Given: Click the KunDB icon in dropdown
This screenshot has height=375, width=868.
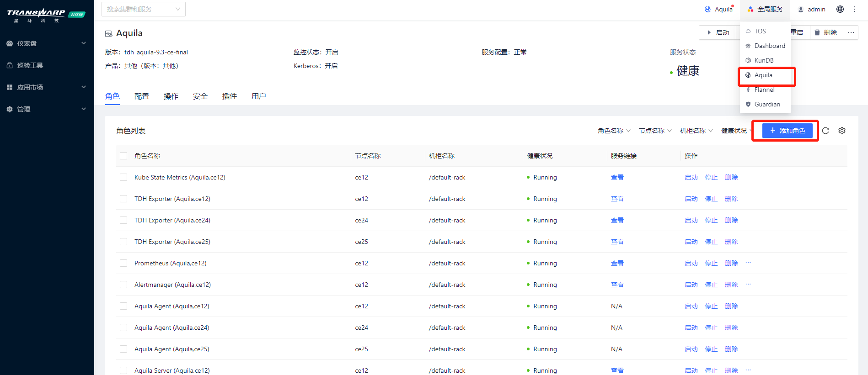Looking at the screenshot, I should point(748,60).
